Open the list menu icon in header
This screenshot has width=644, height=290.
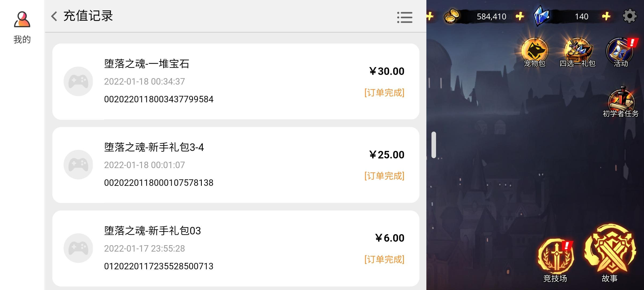(x=405, y=17)
